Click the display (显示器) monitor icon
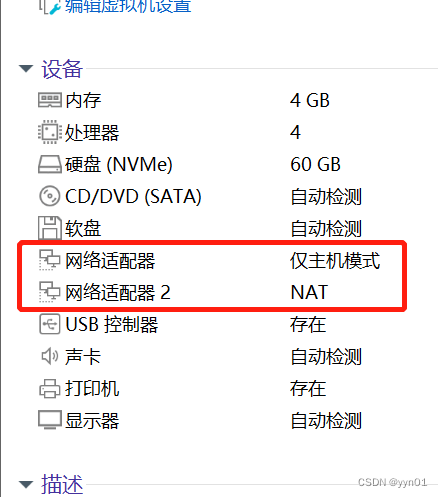 point(50,420)
